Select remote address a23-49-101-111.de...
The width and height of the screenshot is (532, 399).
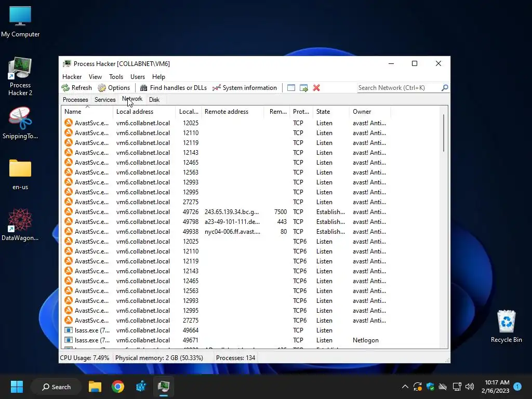[232, 221]
